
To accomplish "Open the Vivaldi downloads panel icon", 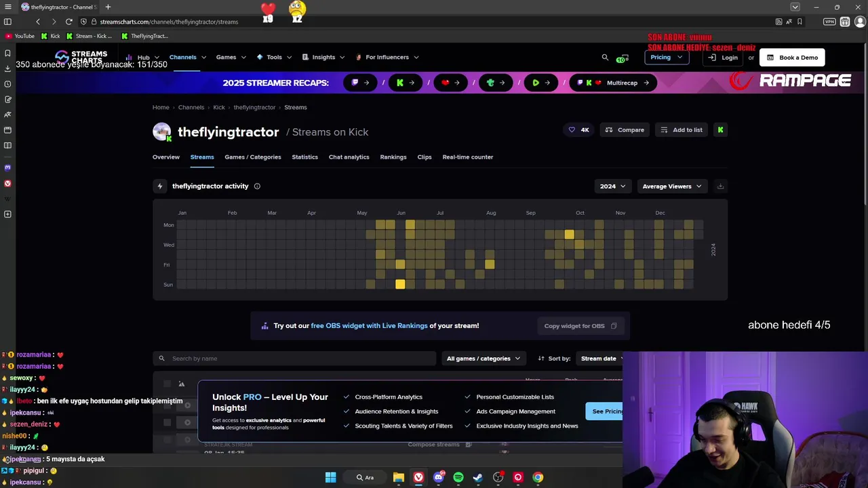I will pos(7,68).
